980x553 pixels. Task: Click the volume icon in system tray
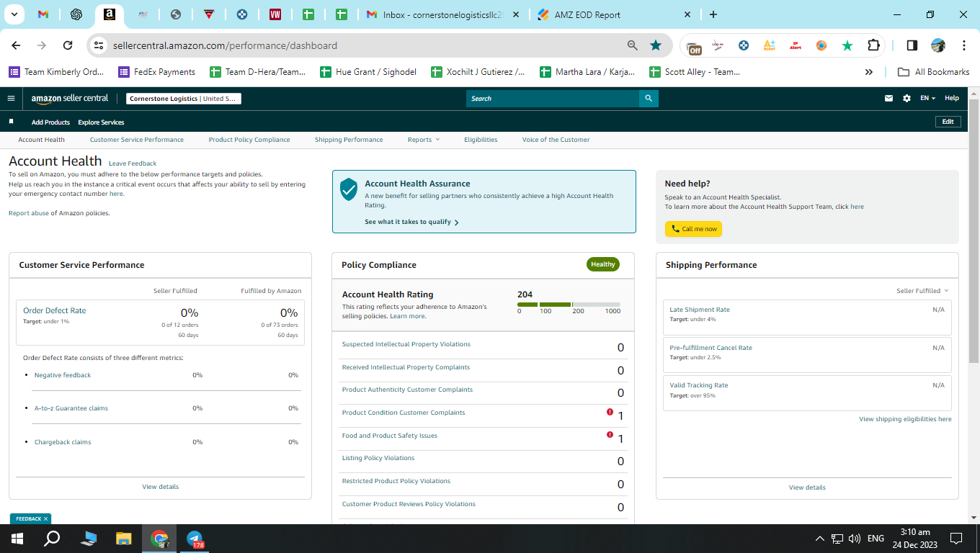(x=855, y=539)
